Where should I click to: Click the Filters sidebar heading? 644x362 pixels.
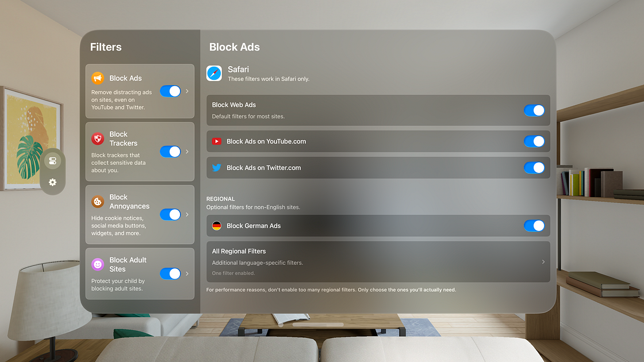point(106,47)
